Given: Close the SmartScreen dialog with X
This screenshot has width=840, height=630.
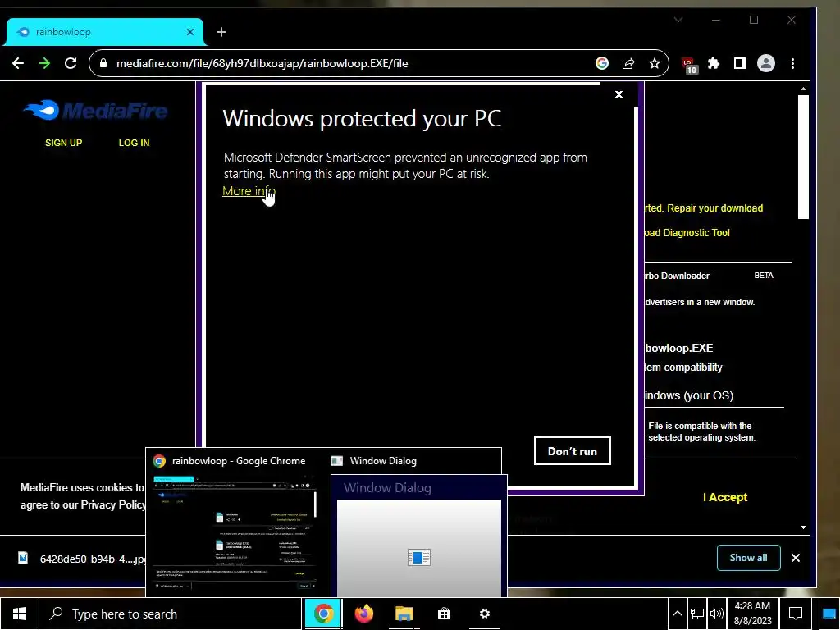Looking at the screenshot, I should [x=619, y=94].
